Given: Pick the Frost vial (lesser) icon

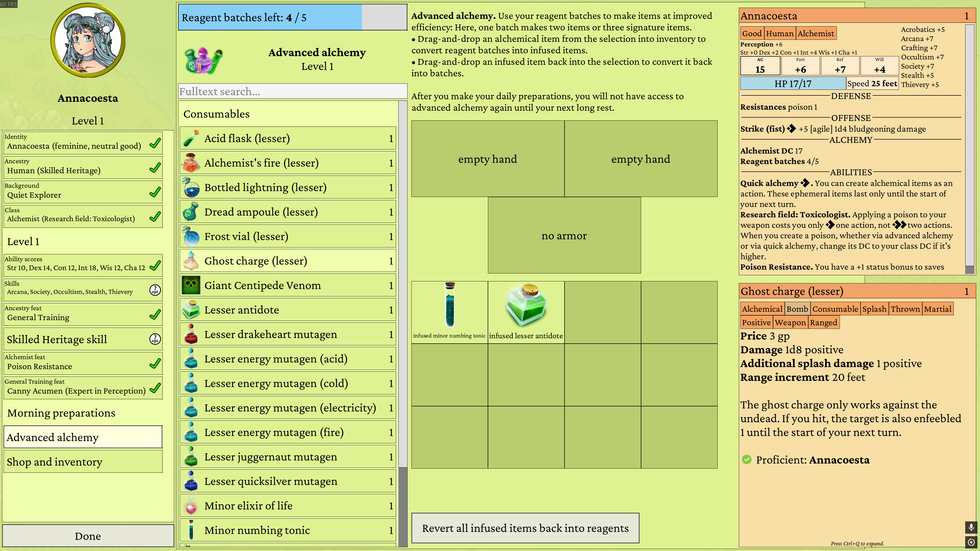Looking at the screenshot, I should 191,236.
